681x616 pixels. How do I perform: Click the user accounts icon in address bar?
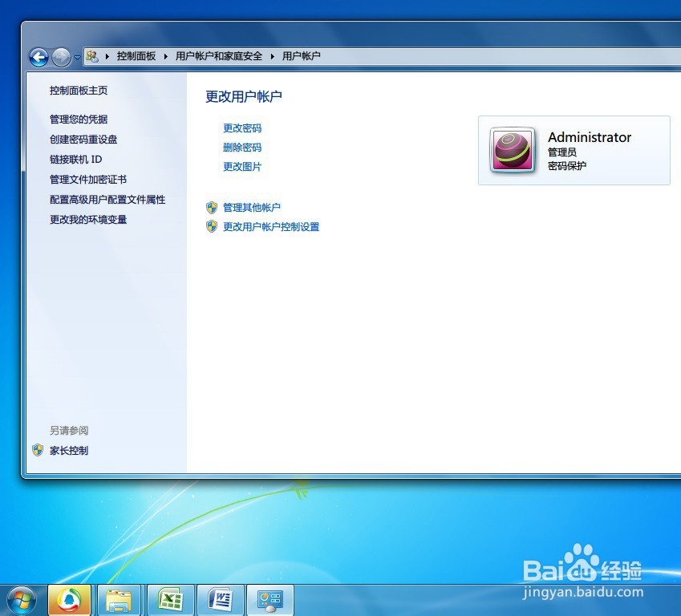pos(92,56)
